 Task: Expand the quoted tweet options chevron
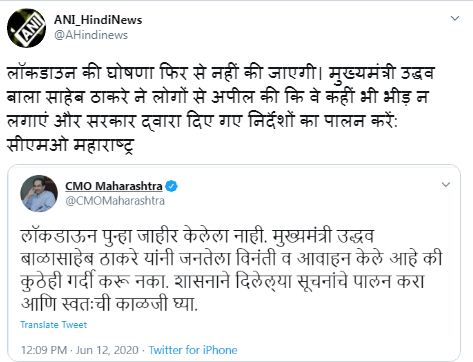(x=446, y=184)
